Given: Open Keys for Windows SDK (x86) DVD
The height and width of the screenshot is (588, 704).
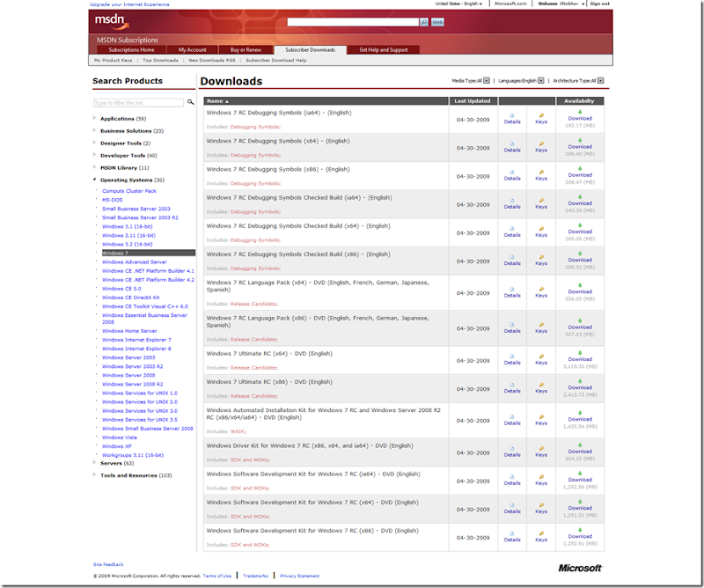Looking at the screenshot, I should (541, 536).
